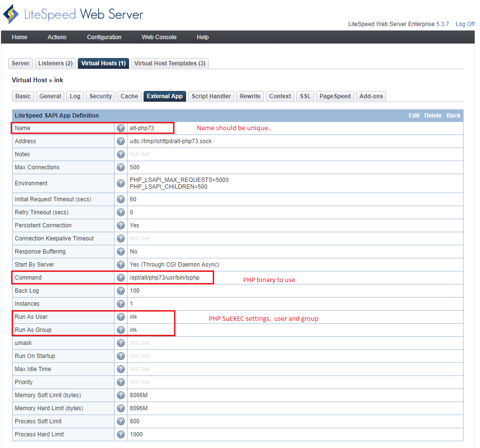Image resolution: width=480 pixels, height=448 pixels.
Task: Open help for Process Hard Limit
Action: (121, 434)
